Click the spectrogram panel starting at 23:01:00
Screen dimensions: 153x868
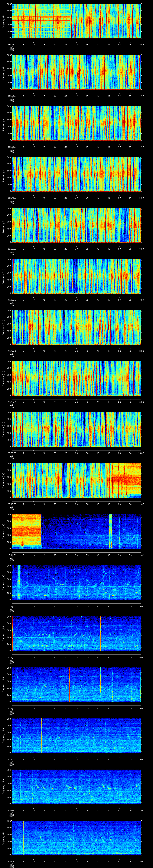(77, 21)
